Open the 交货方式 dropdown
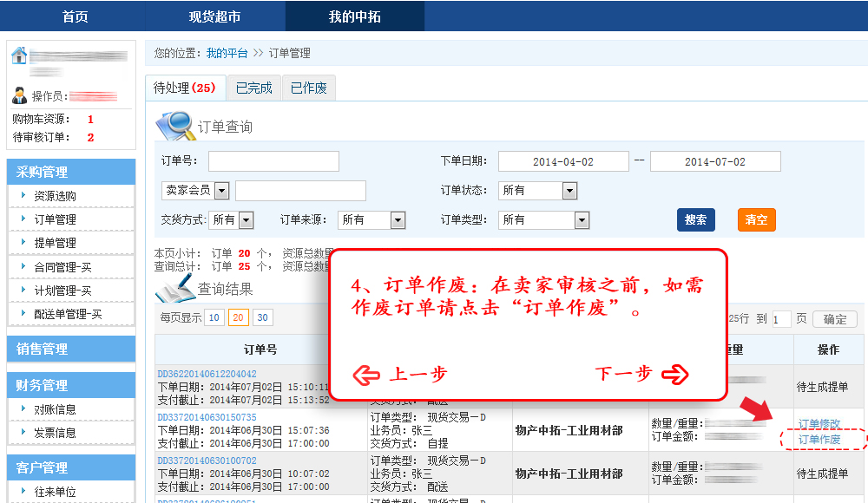The image size is (868, 503). 246,220
